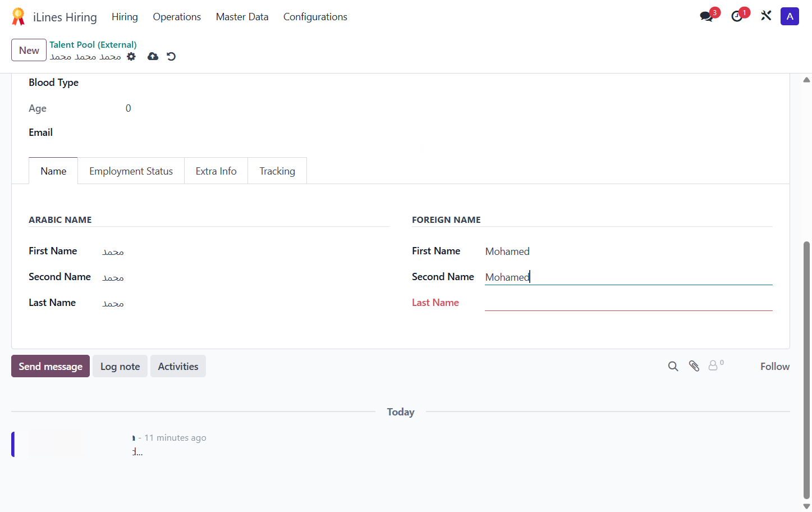Open the Master Data menu
Viewport: 812px width, 512px height.
(x=242, y=17)
